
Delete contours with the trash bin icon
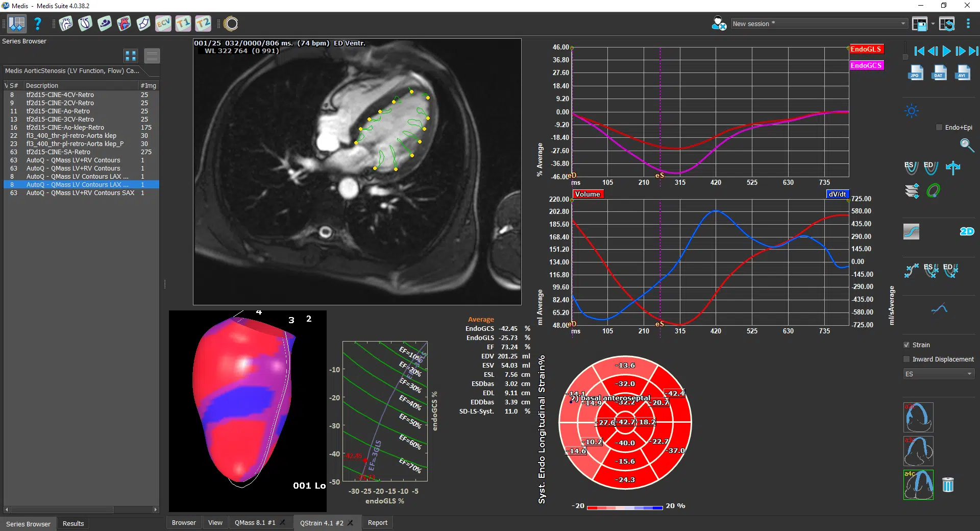click(x=948, y=485)
